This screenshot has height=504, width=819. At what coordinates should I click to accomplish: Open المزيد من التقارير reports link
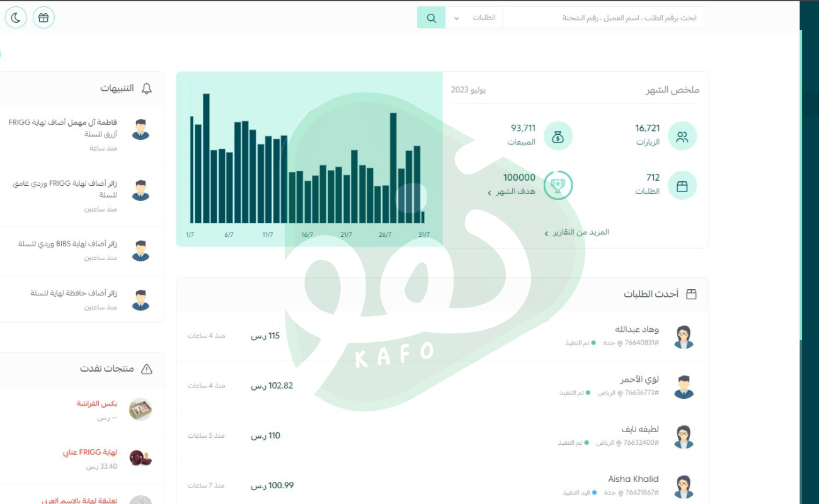tap(578, 232)
